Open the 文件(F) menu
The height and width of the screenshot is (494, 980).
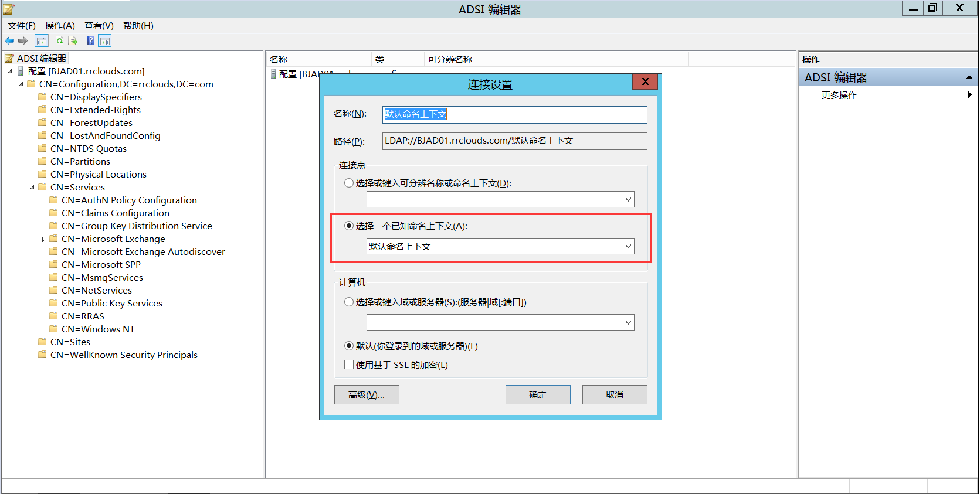[22, 25]
